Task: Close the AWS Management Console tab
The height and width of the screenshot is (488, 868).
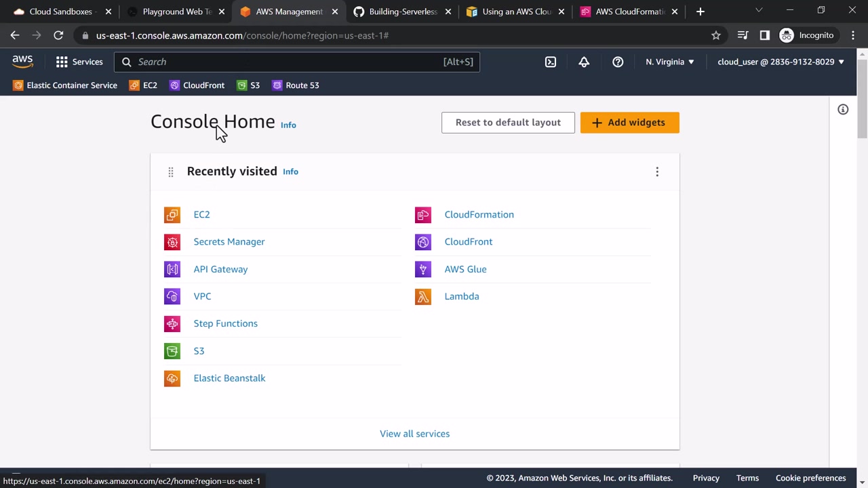Action: (334, 12)
